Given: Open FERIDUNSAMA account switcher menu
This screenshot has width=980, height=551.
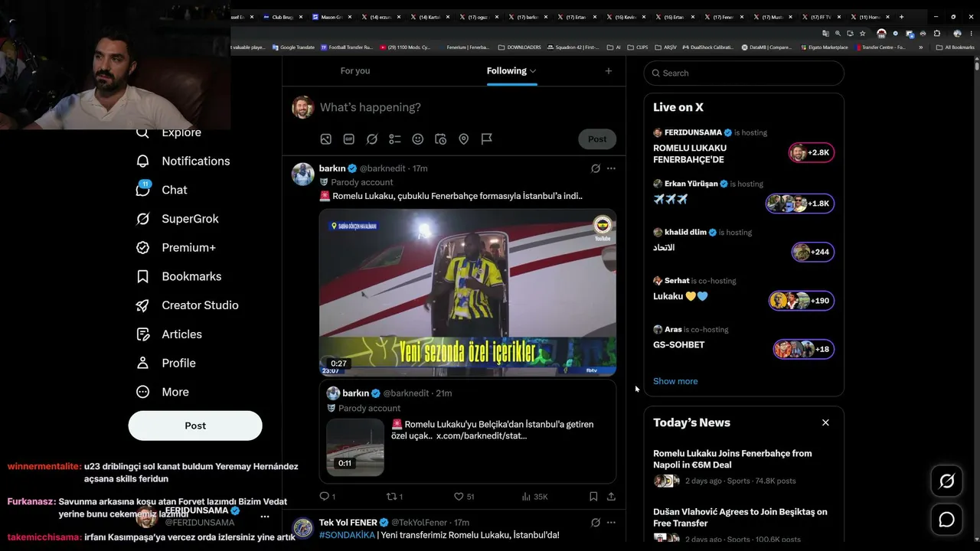Looking at the screenshot, I should tap(265, 517).
